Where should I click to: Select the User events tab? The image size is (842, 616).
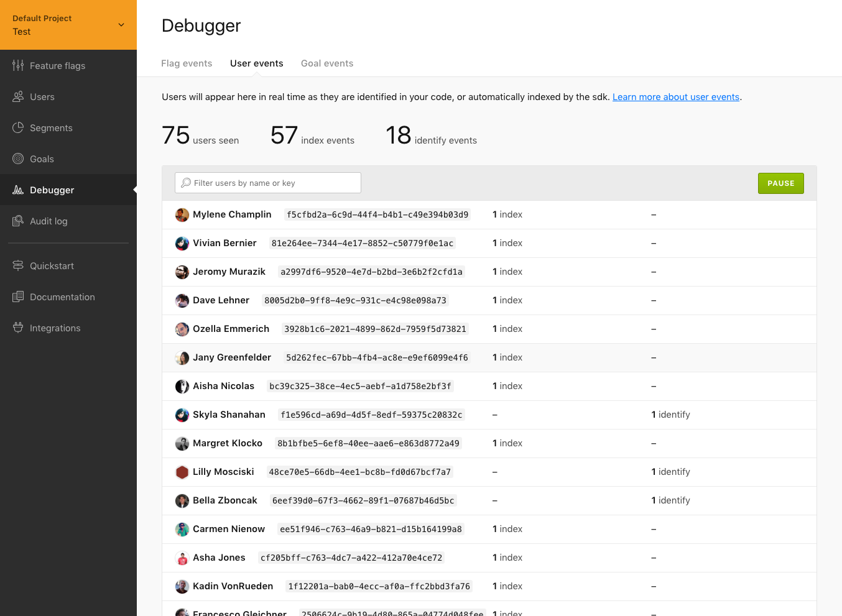256,63
